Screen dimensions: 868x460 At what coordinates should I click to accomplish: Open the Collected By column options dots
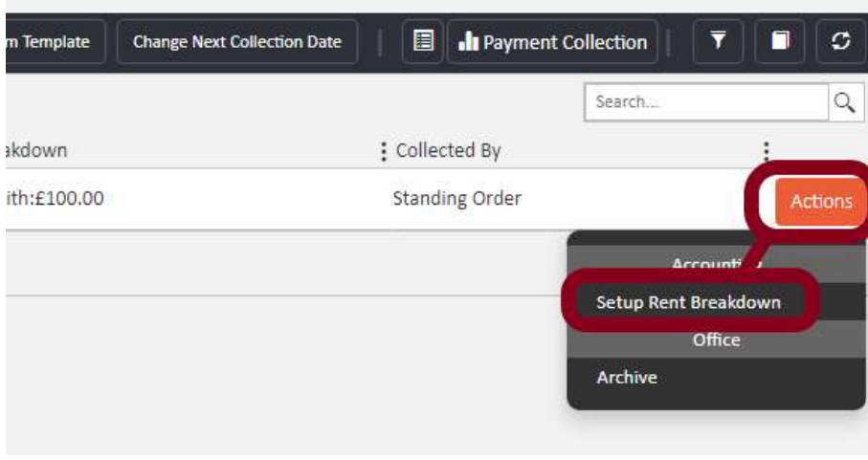pyautogui.click(x=384, y=151)
